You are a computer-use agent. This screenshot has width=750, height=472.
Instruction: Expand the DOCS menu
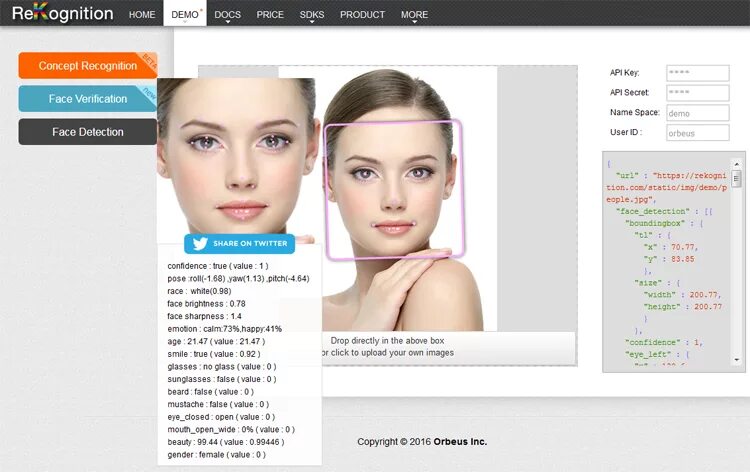[227, 15]
